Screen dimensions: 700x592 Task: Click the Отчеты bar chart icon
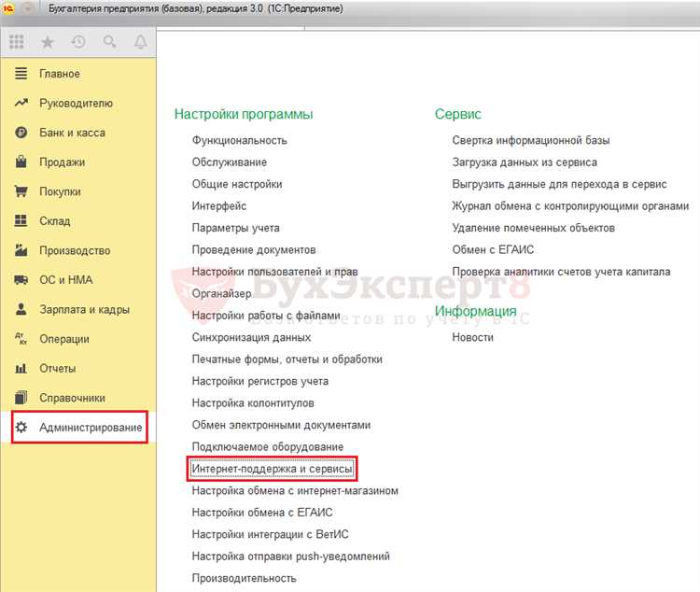click(x=21, y=368)
